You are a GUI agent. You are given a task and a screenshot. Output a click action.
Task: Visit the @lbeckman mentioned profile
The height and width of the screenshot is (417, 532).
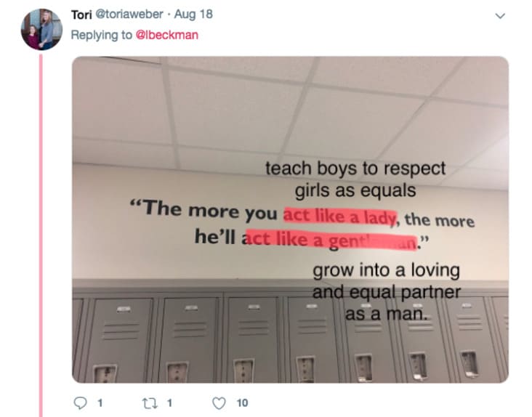point(167,35)
